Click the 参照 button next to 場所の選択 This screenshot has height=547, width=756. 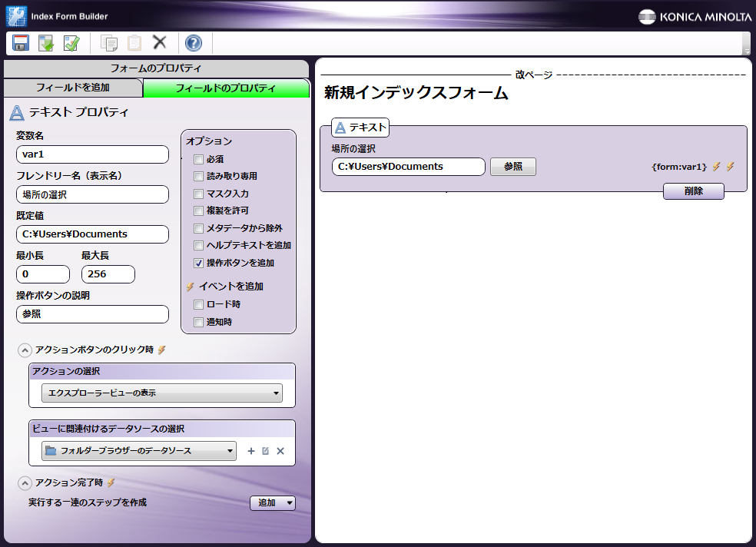point(512,166)
